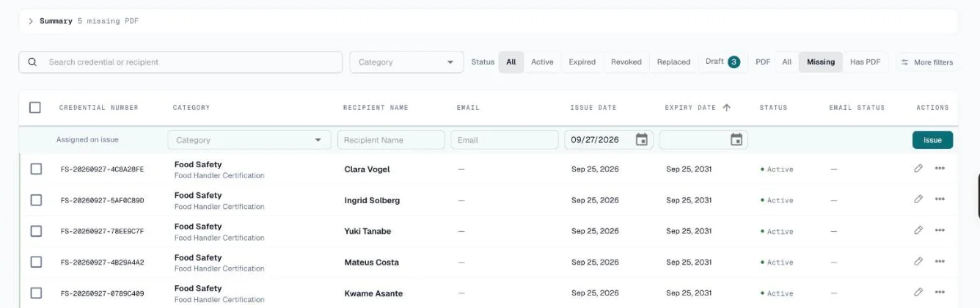
Task: Open more actions menu for Mateus Costa
Action: pyautogui.click(x=940, y=261)
